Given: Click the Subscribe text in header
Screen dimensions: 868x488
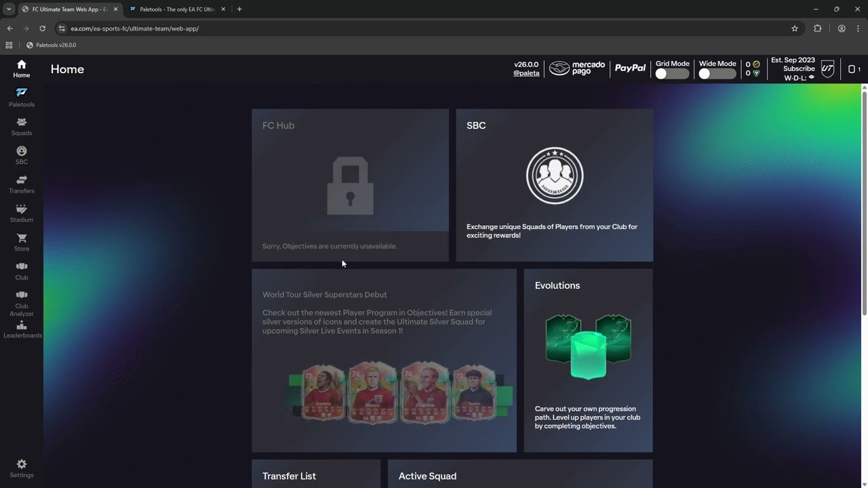Looking at the screenshot, I should click(799, 69).
